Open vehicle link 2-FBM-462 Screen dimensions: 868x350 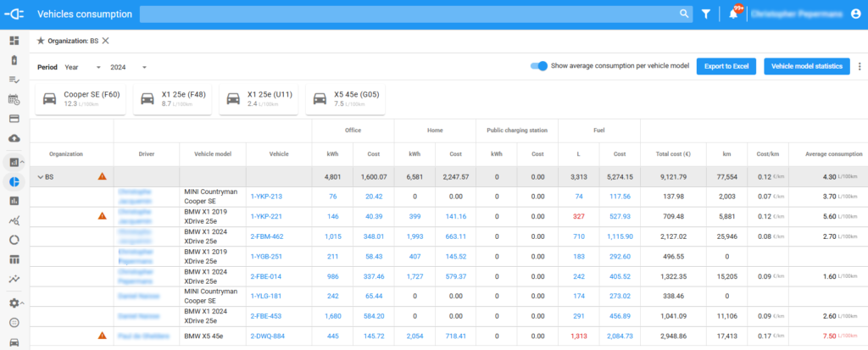click(266, 236)
